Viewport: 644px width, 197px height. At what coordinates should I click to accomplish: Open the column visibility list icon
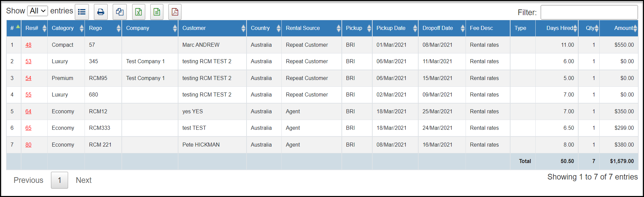coord(82,12)
